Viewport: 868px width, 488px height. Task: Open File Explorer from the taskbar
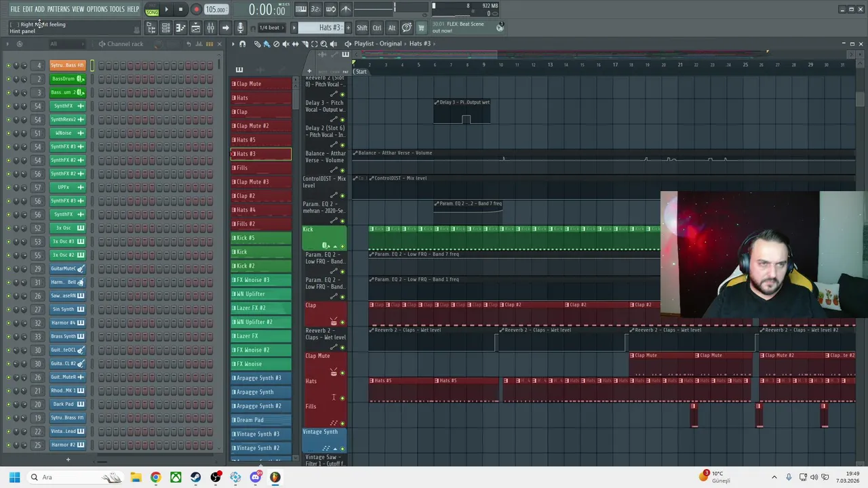(x=136, y=477)
